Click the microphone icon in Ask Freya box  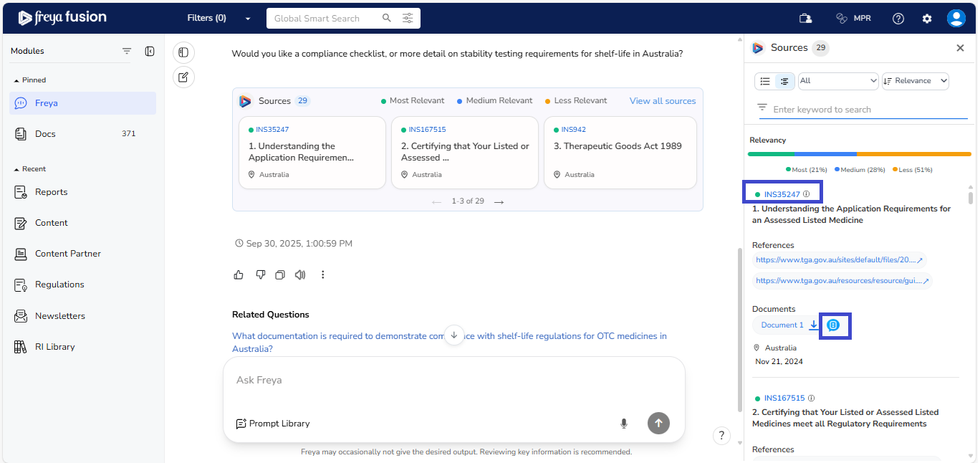click(x=624, y=424)
